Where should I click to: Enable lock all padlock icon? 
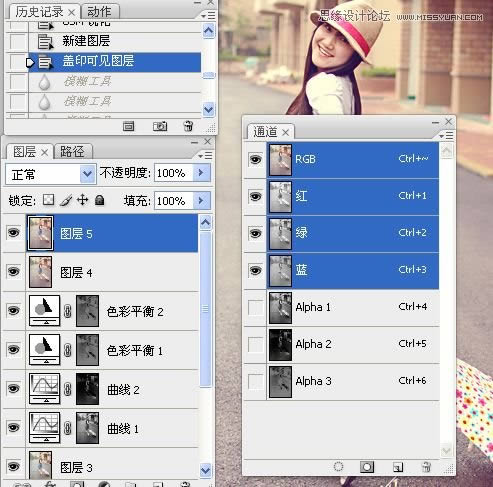click(x=99, y=200)
